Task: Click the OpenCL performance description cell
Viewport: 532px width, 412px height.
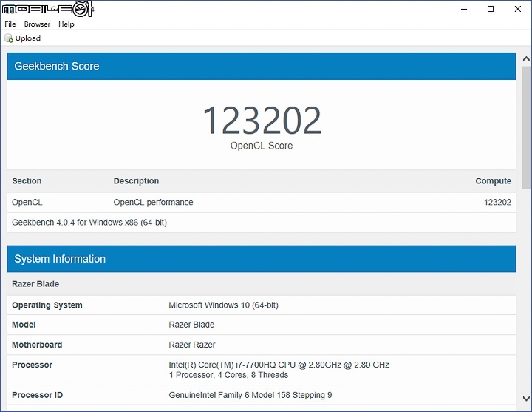Action: (x=153, y=203)
